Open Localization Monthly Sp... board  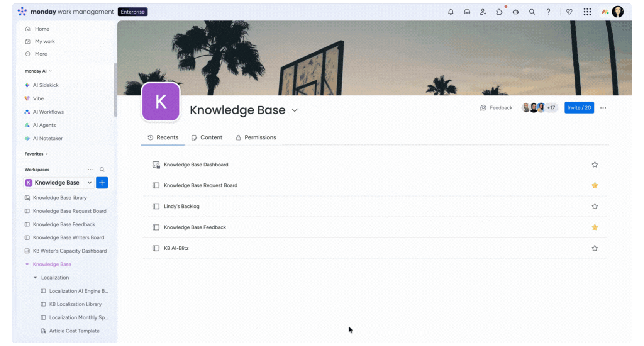[78, 318]
